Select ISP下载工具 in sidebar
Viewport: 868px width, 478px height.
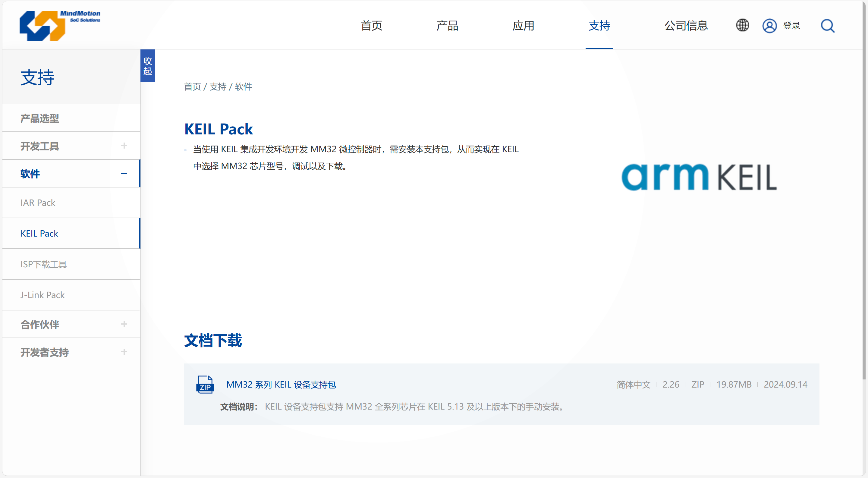(x=43, y=264)
